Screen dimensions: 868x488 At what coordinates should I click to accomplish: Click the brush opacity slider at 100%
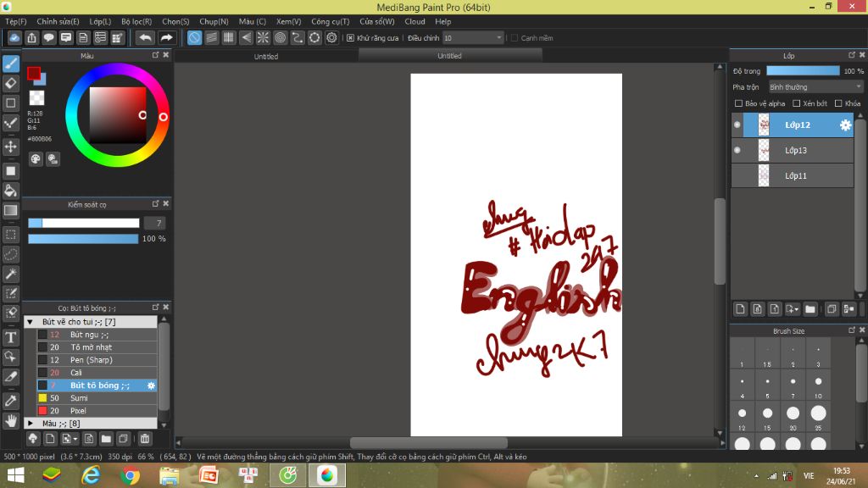tap(83, 238)
